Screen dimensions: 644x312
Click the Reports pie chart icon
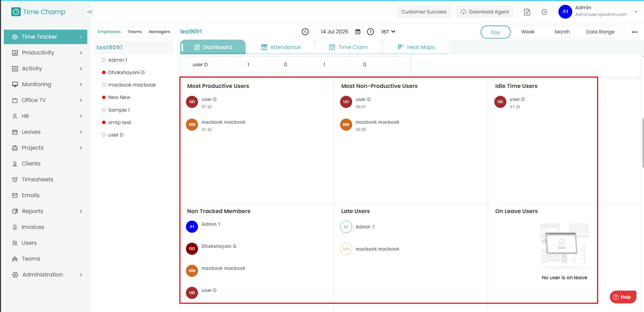tap(15, 211)
